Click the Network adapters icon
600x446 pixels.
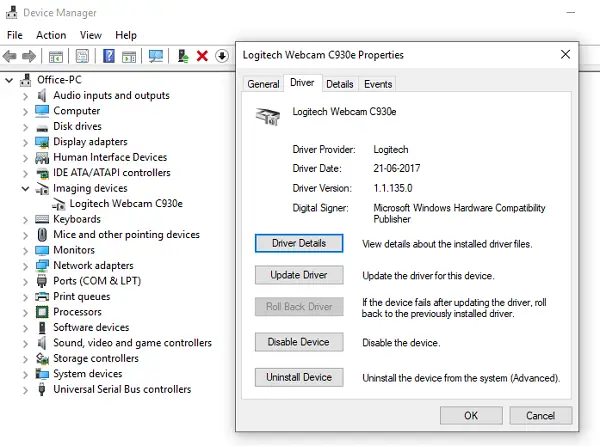pyautogui.click(x=42, y=265)
